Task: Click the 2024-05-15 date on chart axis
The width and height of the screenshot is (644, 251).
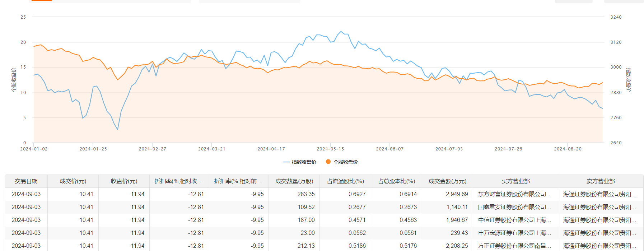Action: tap(330, 149)
